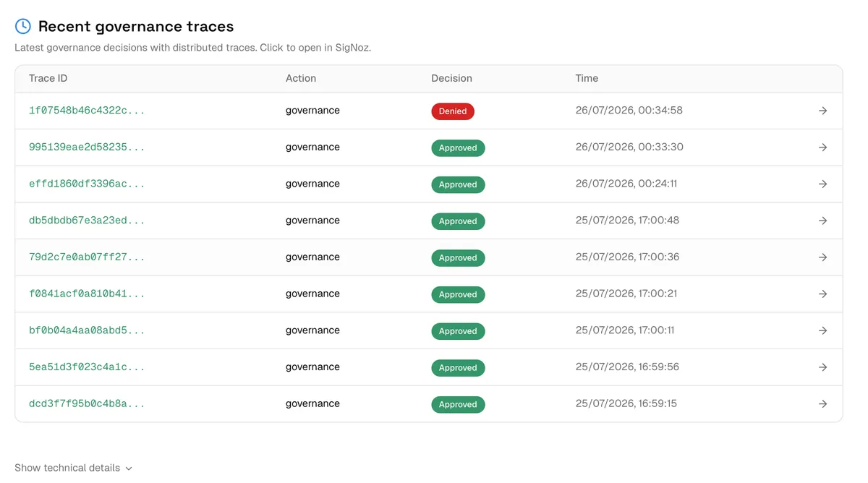Click timestamp 26/07/2026, 00:24:11

[x=626, y=184]
